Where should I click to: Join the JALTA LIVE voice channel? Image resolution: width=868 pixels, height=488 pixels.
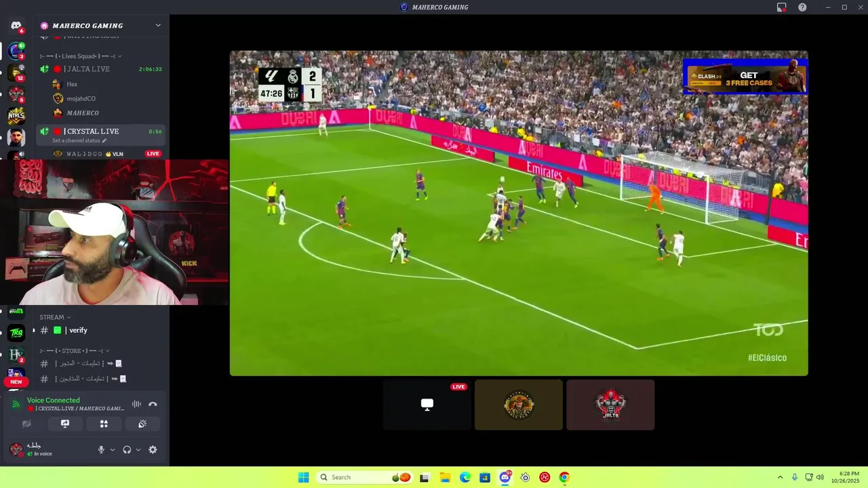102,69
